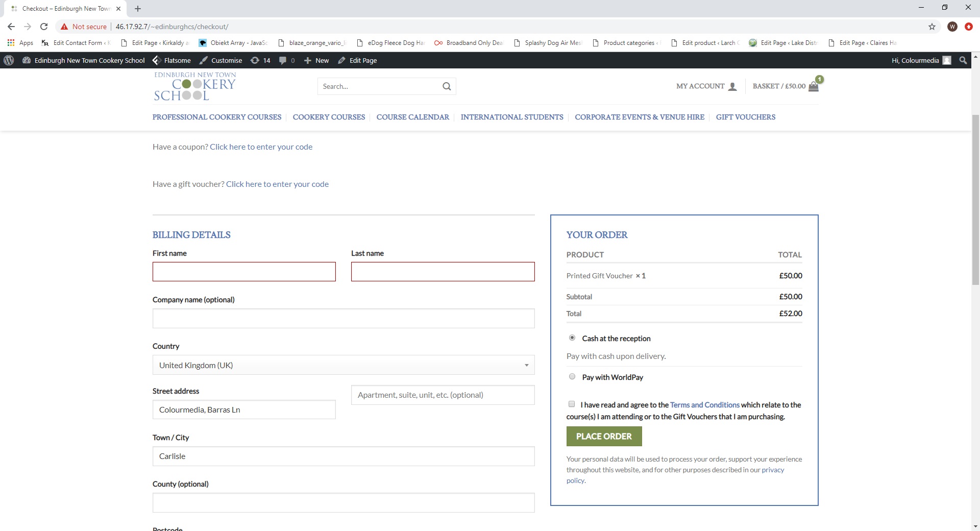Select Pay with WorldPay radio button

pyautogui.click(x=572, y=377)
